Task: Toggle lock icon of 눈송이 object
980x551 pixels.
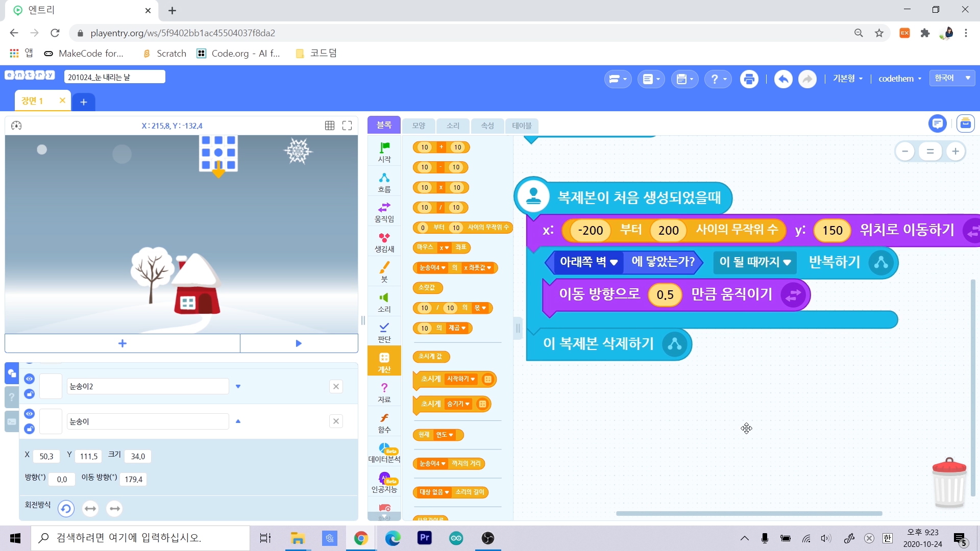Action: coord(29,429)
